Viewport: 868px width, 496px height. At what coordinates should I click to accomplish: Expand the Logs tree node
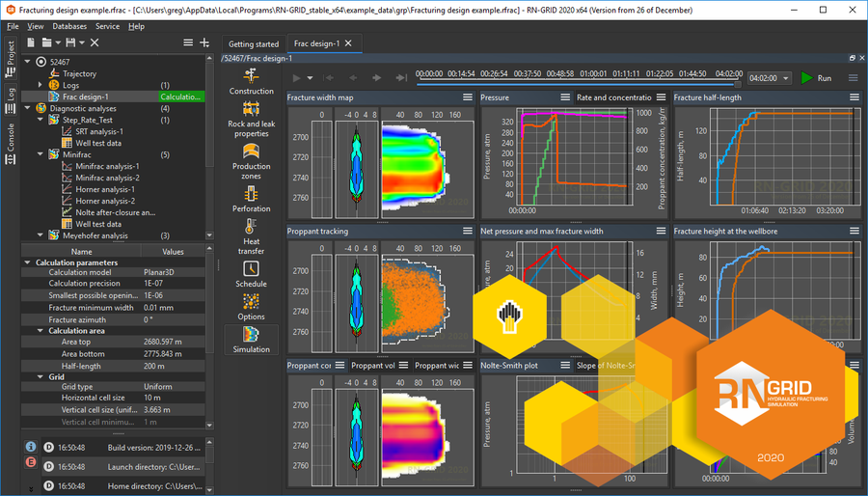coord(41,85)
